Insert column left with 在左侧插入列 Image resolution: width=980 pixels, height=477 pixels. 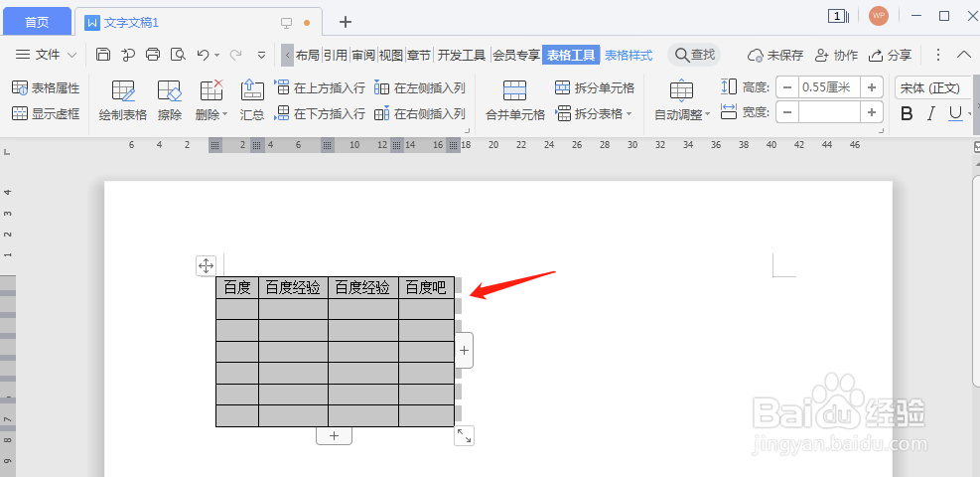tap(420, 88)
